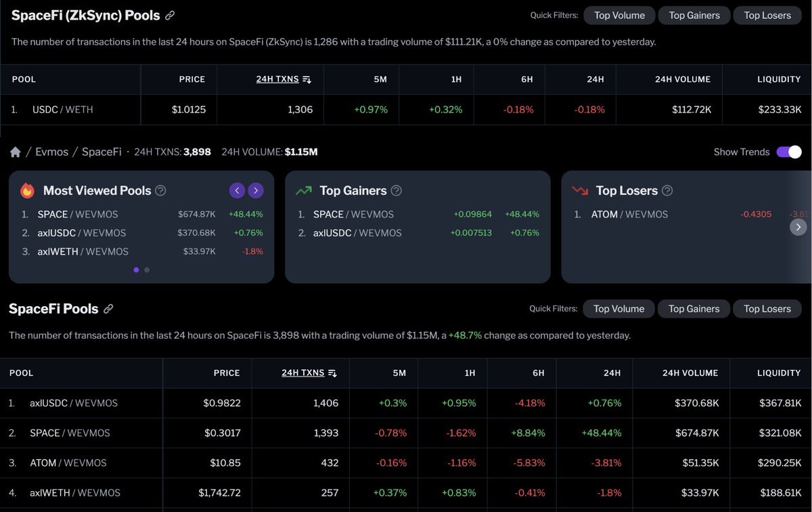The height and width of the screenshot is (512, 812).
Task: Select first pagination dot in Most Viewed Pools
Action: [136, 270]
